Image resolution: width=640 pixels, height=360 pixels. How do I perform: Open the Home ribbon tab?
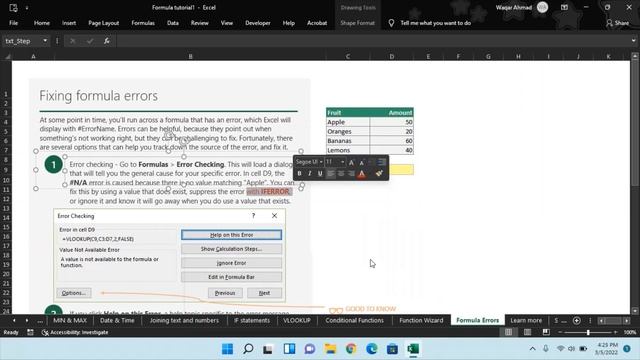42,23
